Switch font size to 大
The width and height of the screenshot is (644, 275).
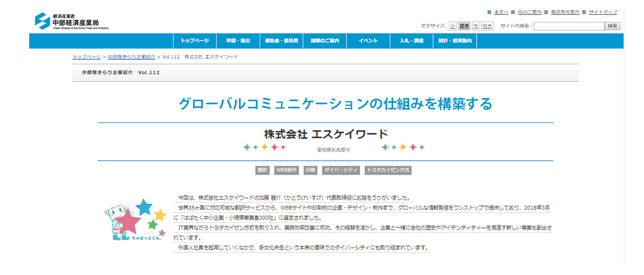click(476, 26)
